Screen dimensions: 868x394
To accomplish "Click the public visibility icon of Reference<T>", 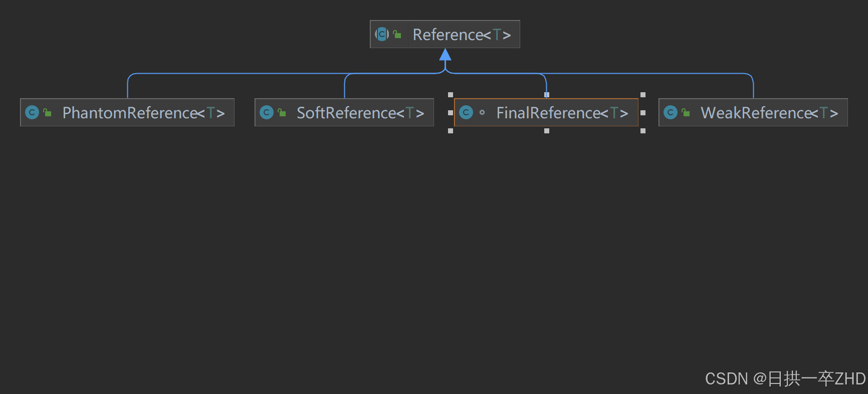I will coord(397,34).
